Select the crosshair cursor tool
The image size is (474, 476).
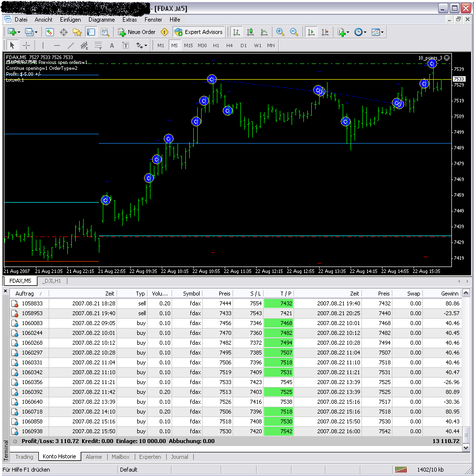[27, 46]
